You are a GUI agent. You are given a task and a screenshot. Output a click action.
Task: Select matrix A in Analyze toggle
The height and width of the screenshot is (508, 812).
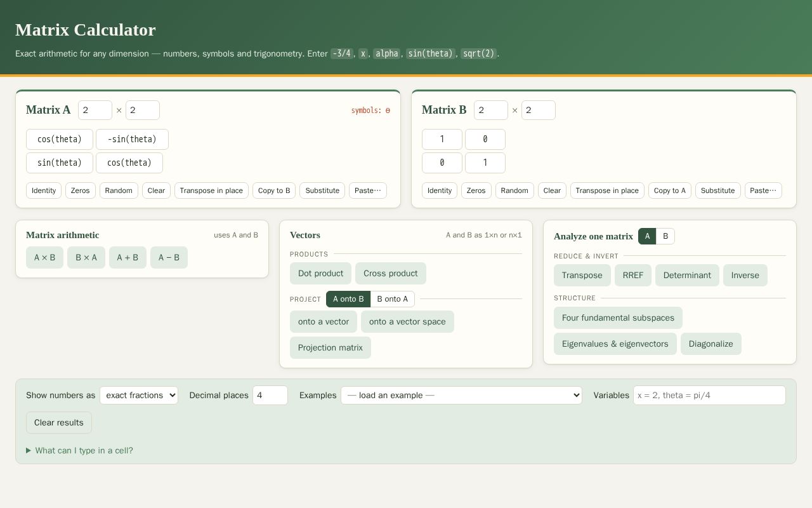pyautogui.click(x=647, y=236)
